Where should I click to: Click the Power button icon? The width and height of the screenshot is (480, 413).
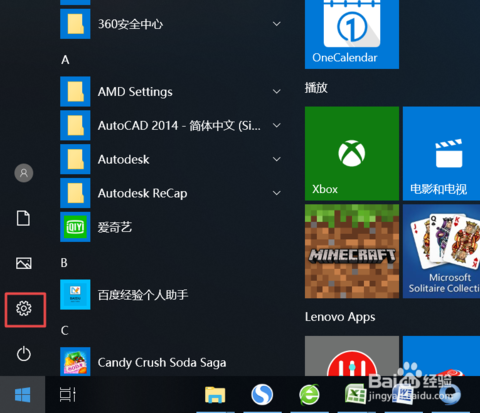[x=24, y=354]
